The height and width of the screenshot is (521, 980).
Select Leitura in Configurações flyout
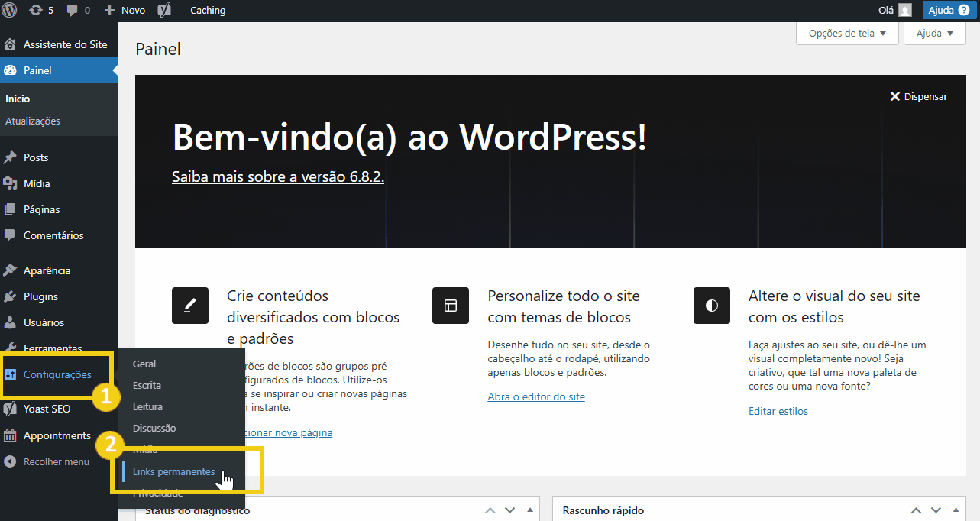(x=147, y=407)
